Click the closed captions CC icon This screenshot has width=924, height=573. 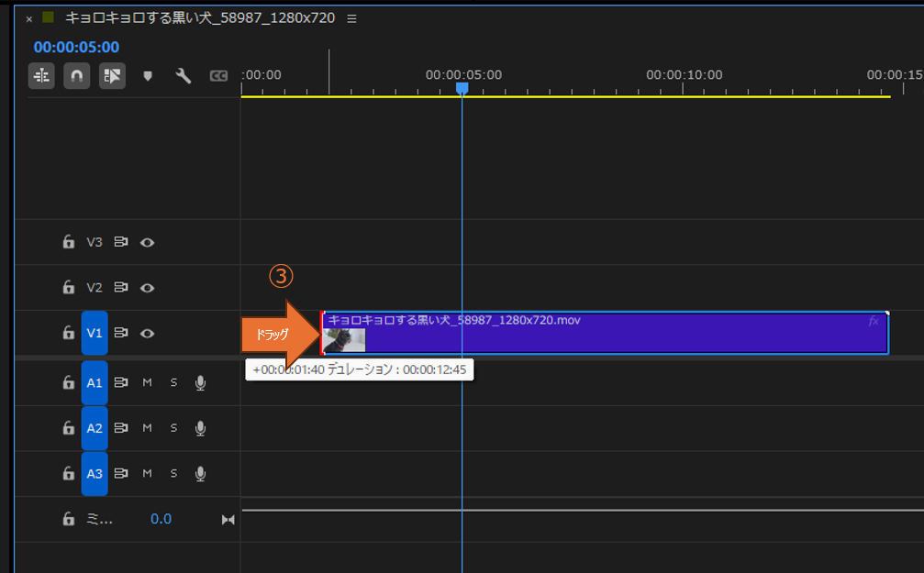(218, 76)
